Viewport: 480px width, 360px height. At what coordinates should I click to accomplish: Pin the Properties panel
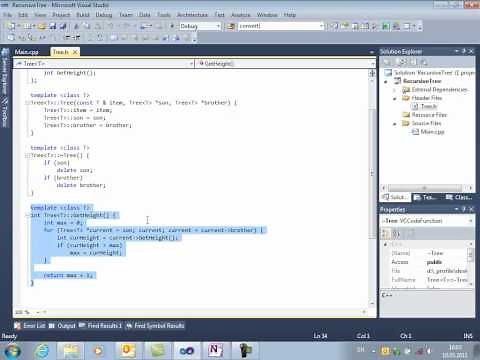[x=464, y=209]
